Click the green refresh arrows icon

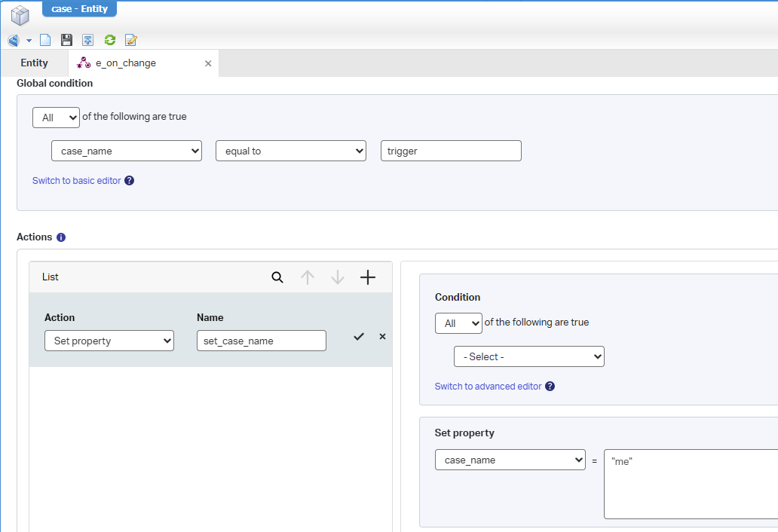coord(110,40)
